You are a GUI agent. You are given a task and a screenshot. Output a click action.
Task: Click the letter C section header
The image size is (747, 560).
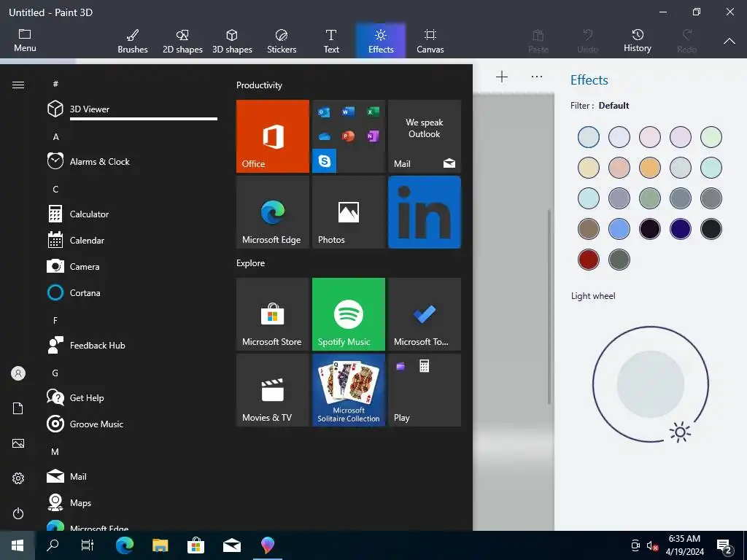(55, 189)
